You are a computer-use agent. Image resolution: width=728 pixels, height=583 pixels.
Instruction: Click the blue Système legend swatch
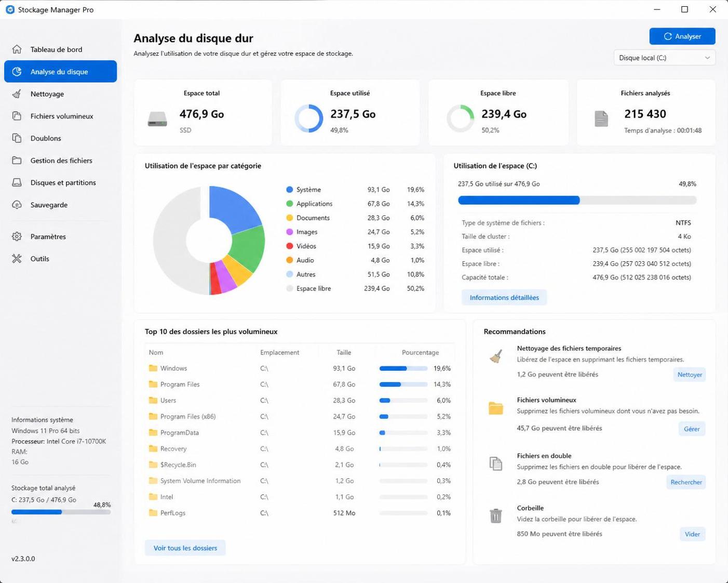point(290,190)
